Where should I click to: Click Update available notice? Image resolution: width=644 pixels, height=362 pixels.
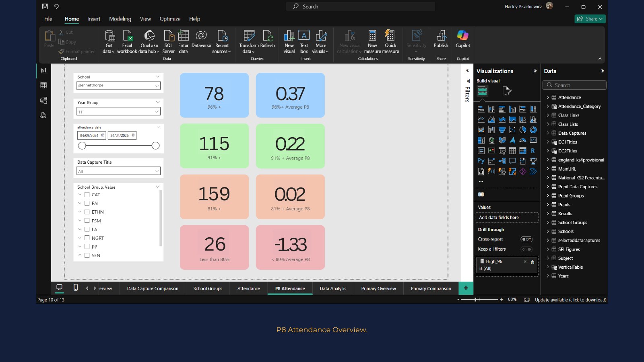570,300
